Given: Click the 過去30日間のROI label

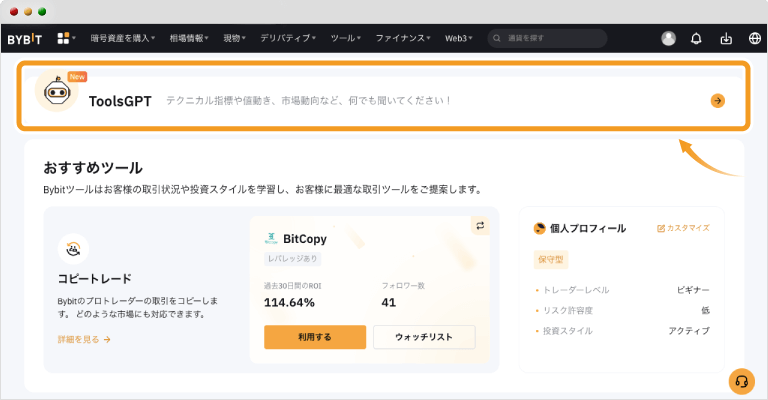Looking at the screenshot, I should tap(292, 286).
